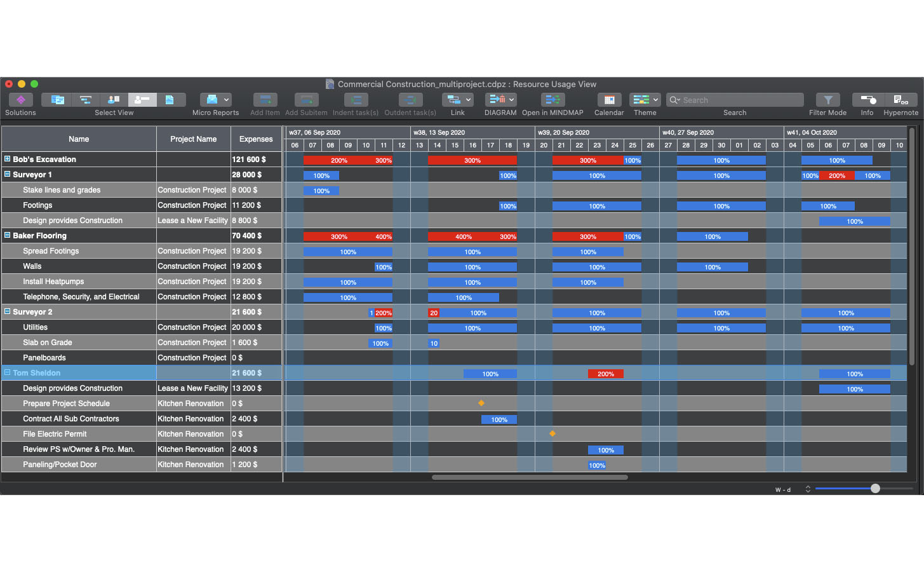The width and height of the screenshot is (924, 572).
Task: Click Tom Sheldon's red 200% overload bar
Action: [606, 374]
